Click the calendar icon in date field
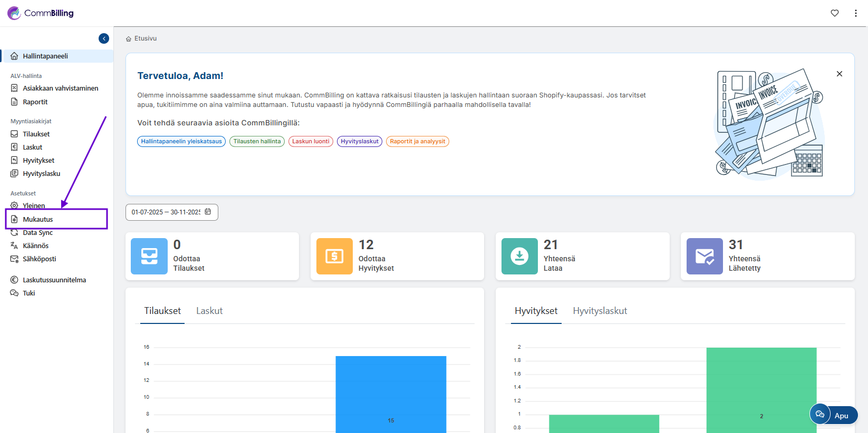This screenshot has width=868, height=433. pyautogui.click(x=208, y=212)
